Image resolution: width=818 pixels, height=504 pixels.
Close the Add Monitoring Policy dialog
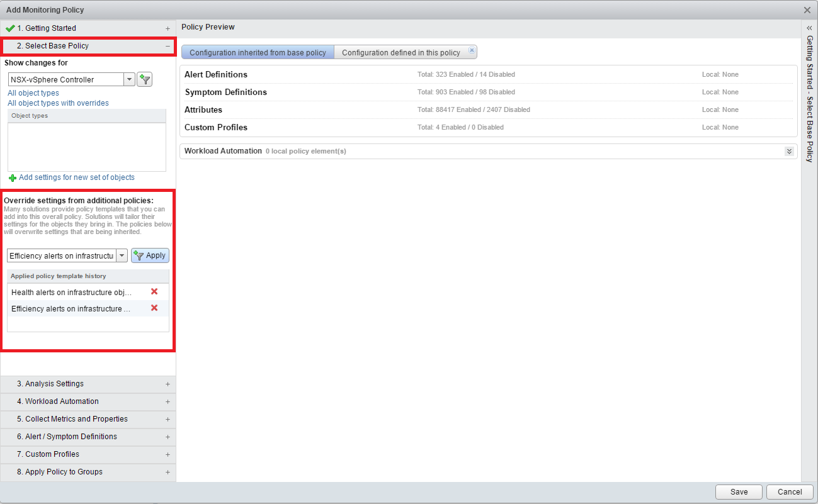pyautogui.click(x=807, y=10)
